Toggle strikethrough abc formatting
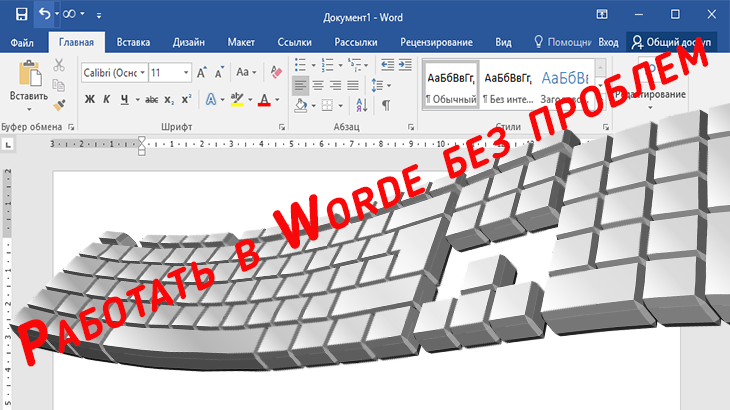 pyautogui.click(x=151, y=100)
